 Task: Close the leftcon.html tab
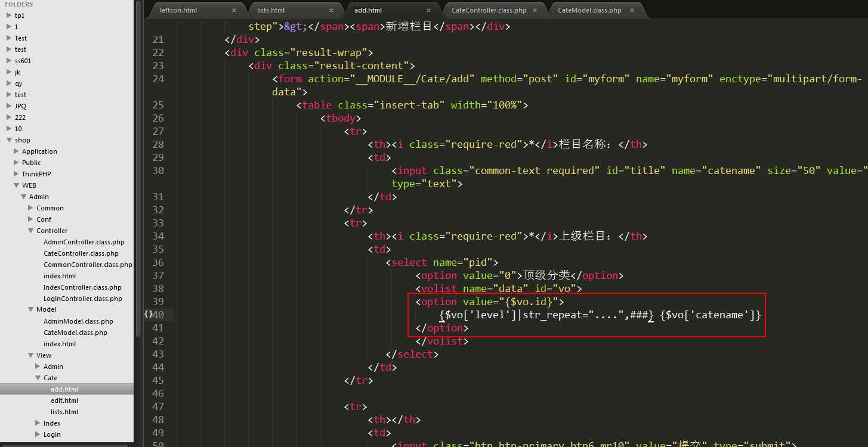coord(234,10)
